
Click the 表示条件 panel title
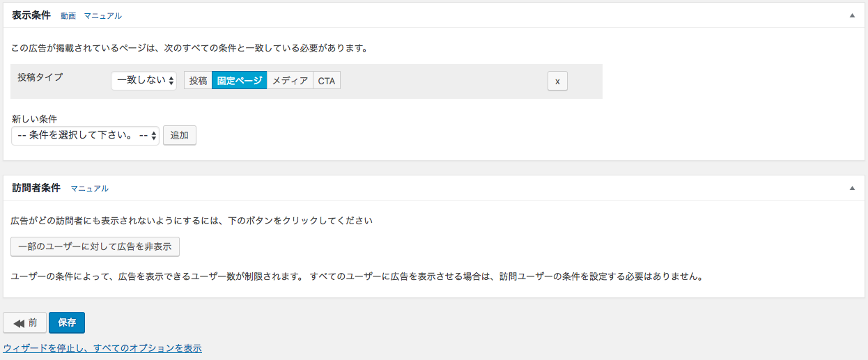(x=31, y=15)
